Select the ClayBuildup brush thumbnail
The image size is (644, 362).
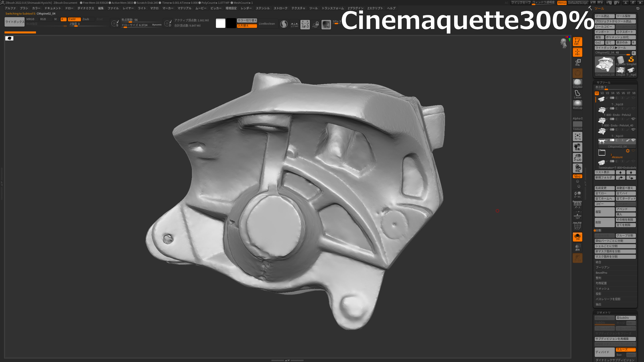(x=577, y=83)
